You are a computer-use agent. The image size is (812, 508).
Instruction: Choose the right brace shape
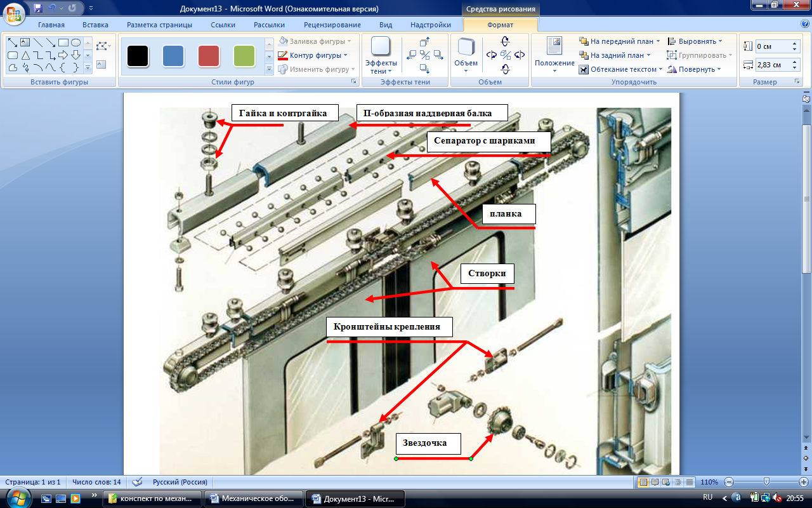(x=76, y=68)
